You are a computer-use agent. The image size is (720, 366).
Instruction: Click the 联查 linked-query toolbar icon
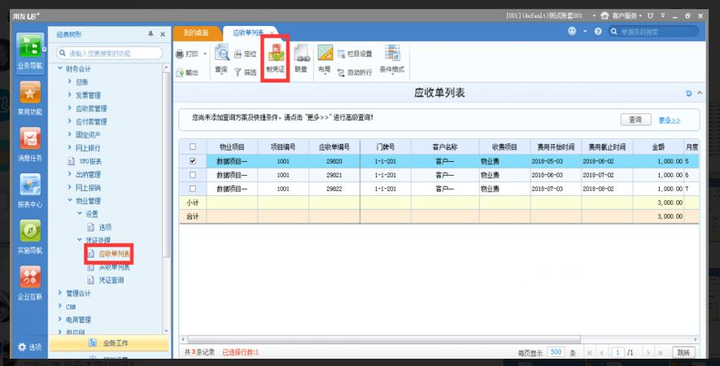pos(301,59)
